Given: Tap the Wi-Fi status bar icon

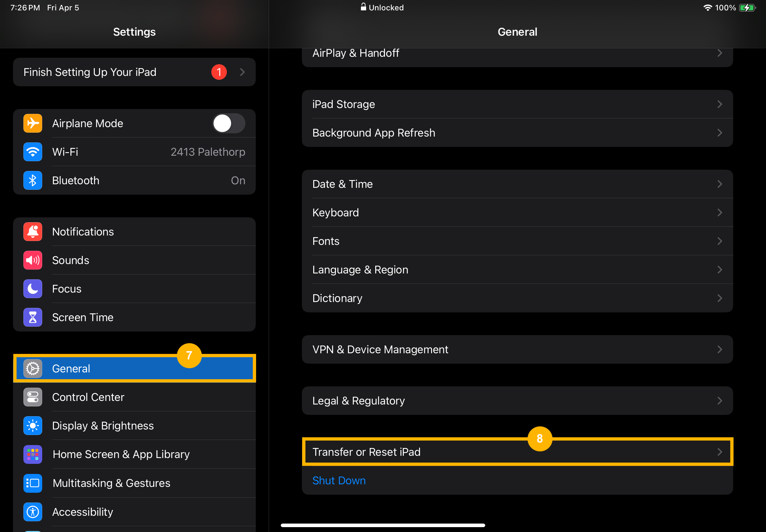Looking at the screenshot, I should (x=707, y=8).
